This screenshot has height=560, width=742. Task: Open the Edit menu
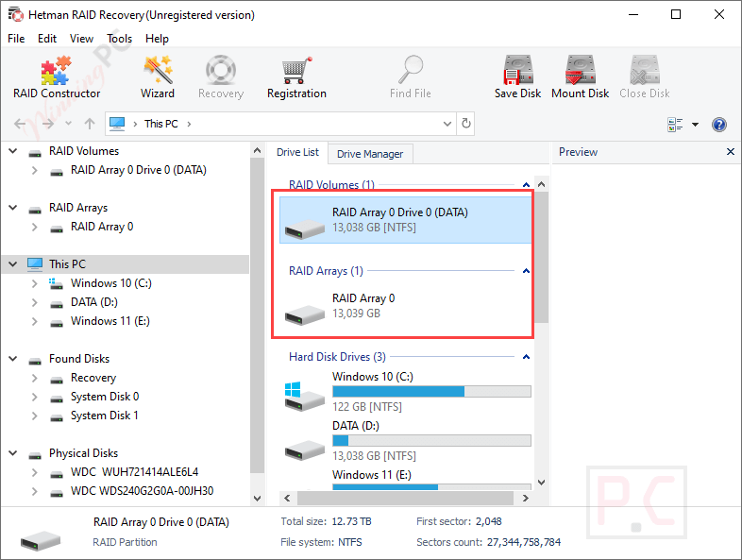[x=47, y=39]
